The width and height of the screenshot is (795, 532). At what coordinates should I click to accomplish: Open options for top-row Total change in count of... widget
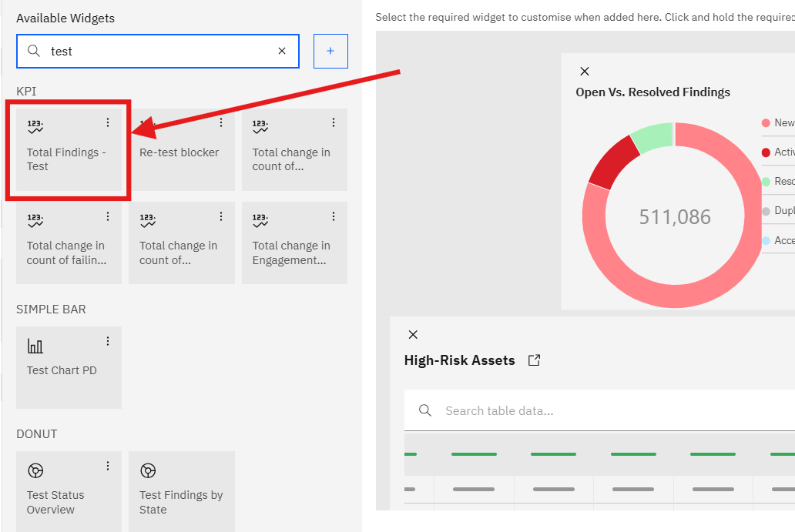(334, 122)
